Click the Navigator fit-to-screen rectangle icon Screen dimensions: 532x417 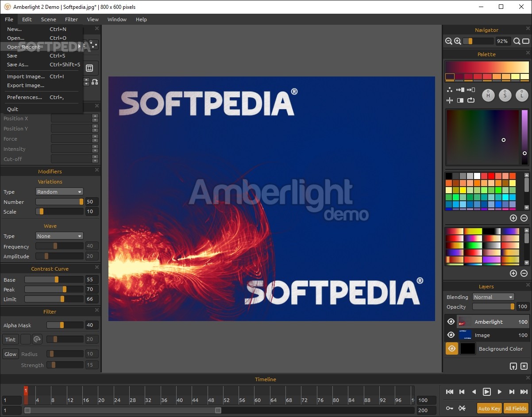526,41
